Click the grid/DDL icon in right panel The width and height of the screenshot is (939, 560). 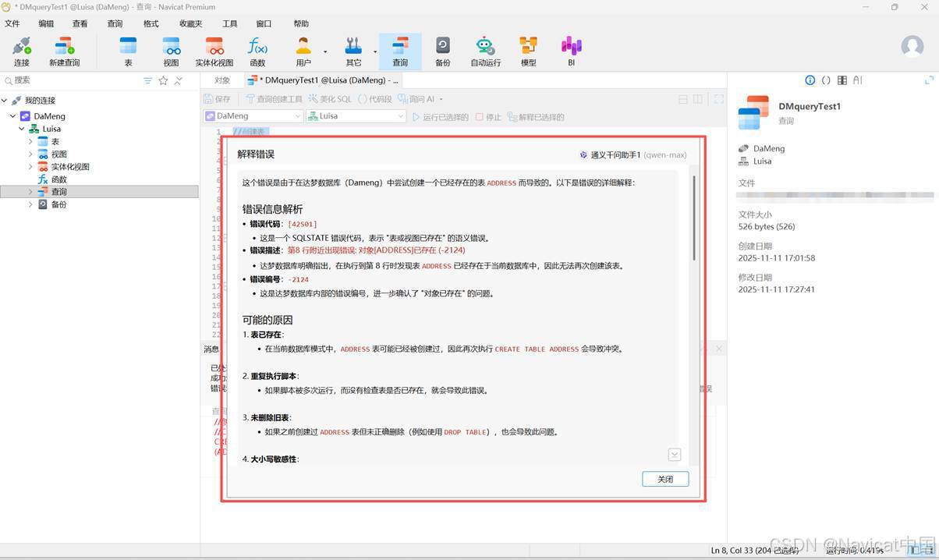click(x=842, y=80)
